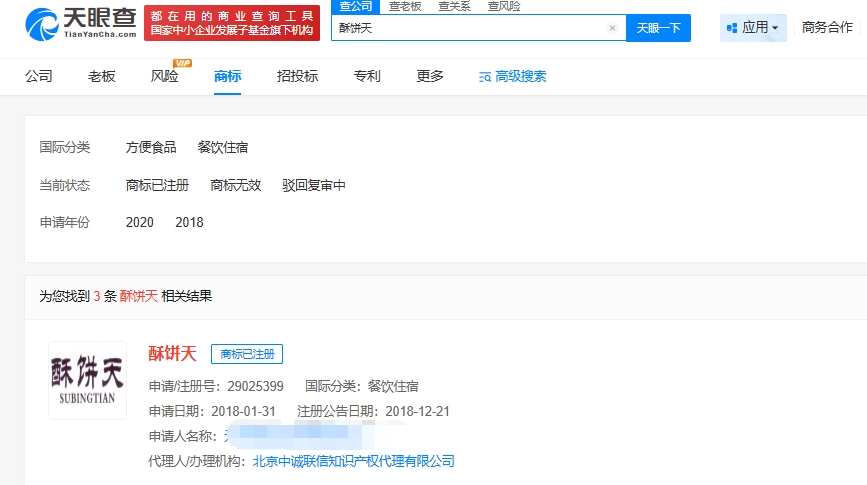Clear the search box text

[x=612, y=28]
